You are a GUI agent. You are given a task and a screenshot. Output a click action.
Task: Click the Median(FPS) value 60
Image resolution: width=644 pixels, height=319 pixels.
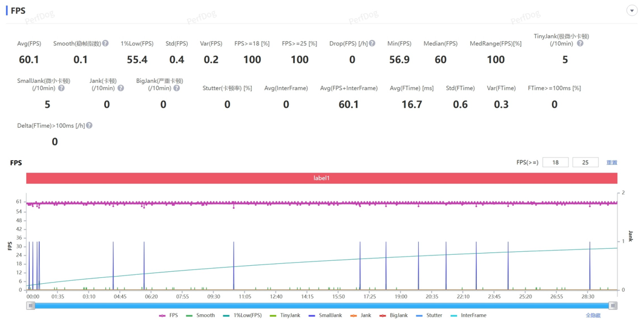tap(441, 59)
